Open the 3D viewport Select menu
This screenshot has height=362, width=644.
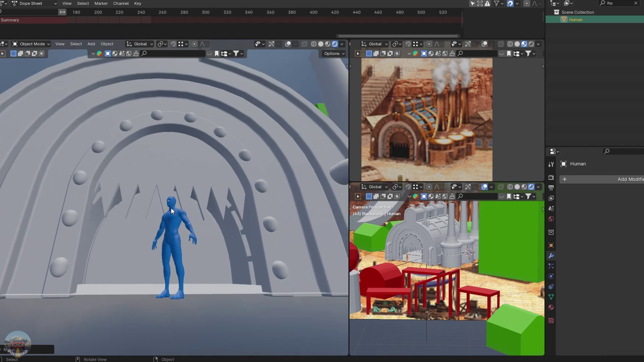tap(76, 44)
